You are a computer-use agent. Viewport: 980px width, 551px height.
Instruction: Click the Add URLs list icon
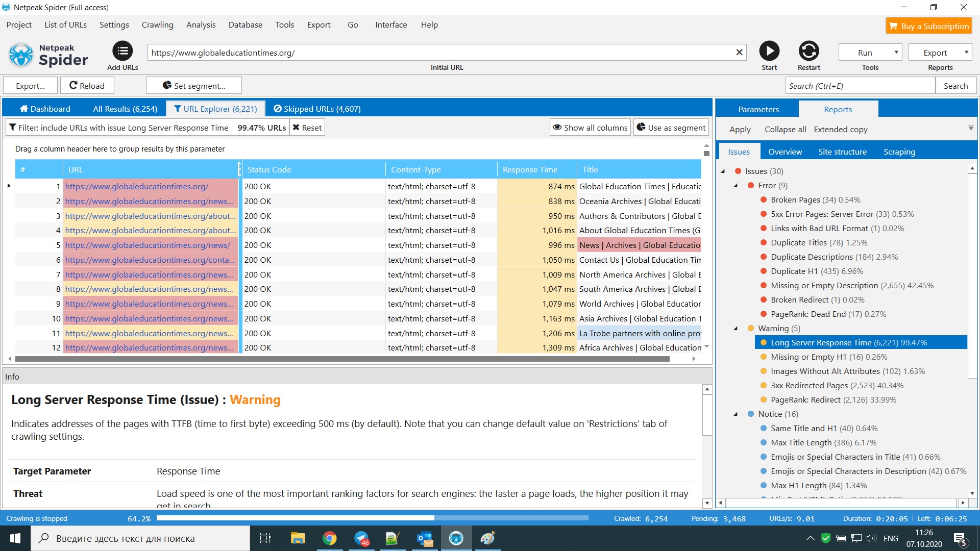tap(122, 51)
